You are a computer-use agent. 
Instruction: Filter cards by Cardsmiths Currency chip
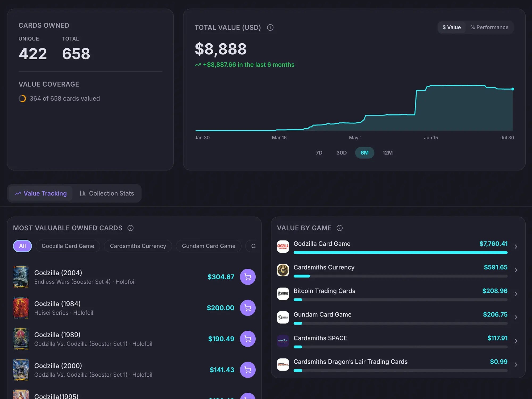point(138,246)
